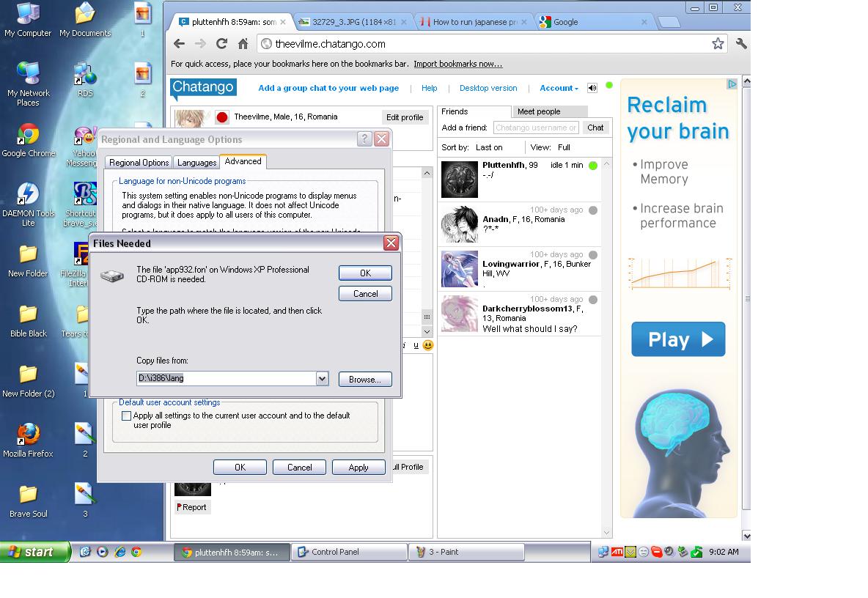Click the Copy files from path field
This screenshot has width=868, height=598.
227,378
